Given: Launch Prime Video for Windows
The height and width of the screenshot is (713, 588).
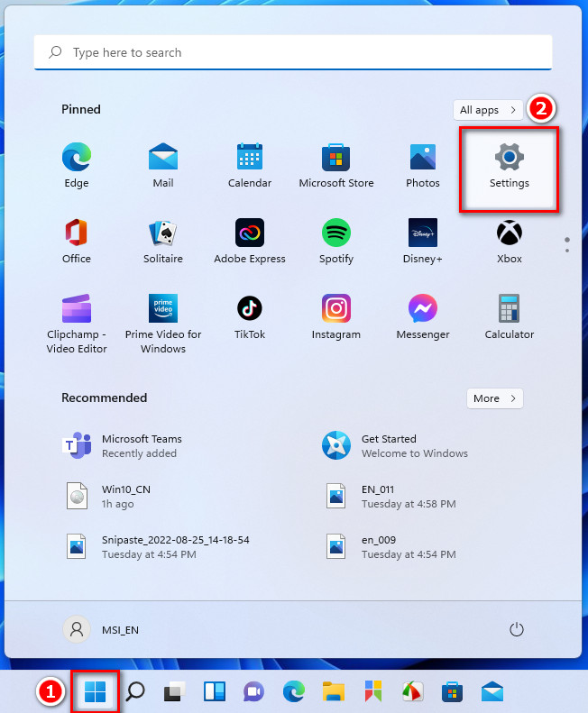Looking at the screenshot, I should point(163,324).
